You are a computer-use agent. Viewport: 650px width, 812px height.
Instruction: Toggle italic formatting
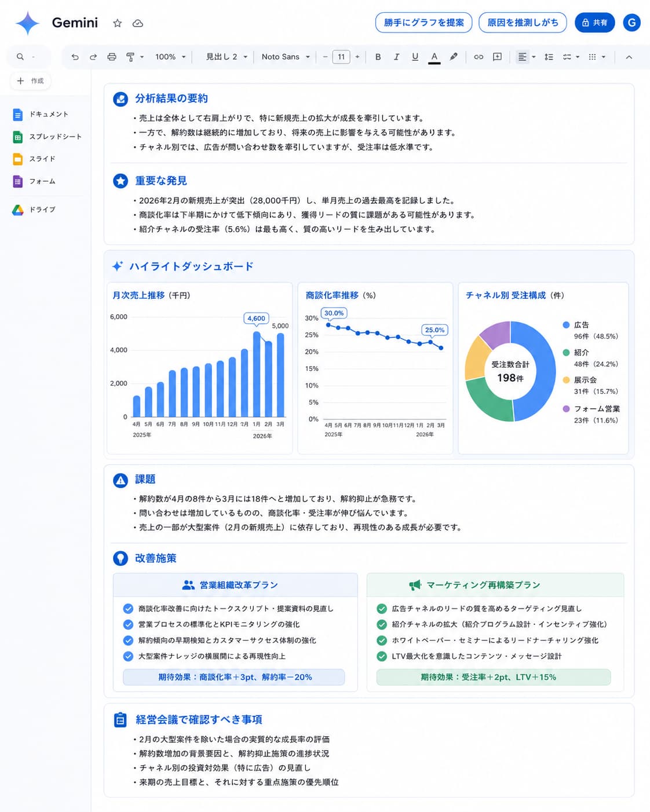tap(396, 57)
